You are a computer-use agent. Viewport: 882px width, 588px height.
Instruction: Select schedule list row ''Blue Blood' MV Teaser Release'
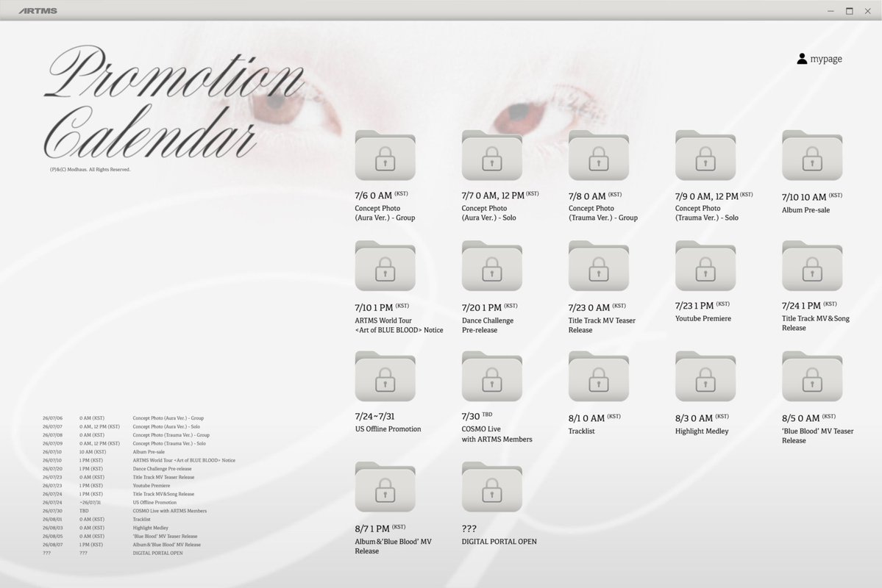[x=120, y=537]
